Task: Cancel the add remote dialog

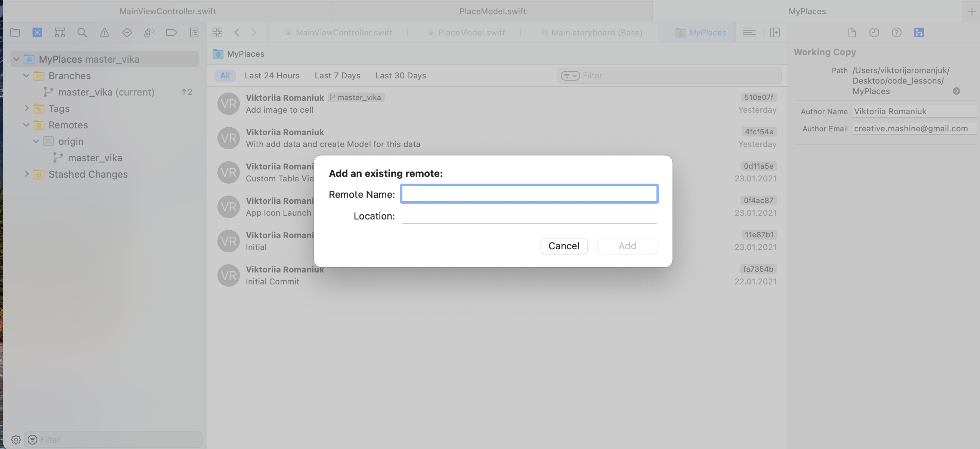Action: (x=564, y=246)
